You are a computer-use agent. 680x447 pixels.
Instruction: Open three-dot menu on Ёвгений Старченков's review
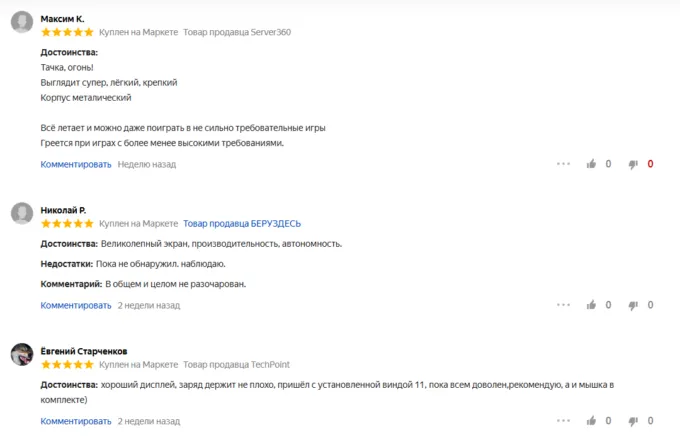(563, 421)
